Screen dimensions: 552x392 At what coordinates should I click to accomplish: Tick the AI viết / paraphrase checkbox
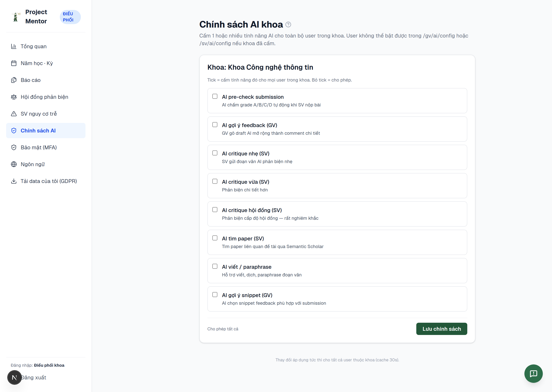(215, 266)
